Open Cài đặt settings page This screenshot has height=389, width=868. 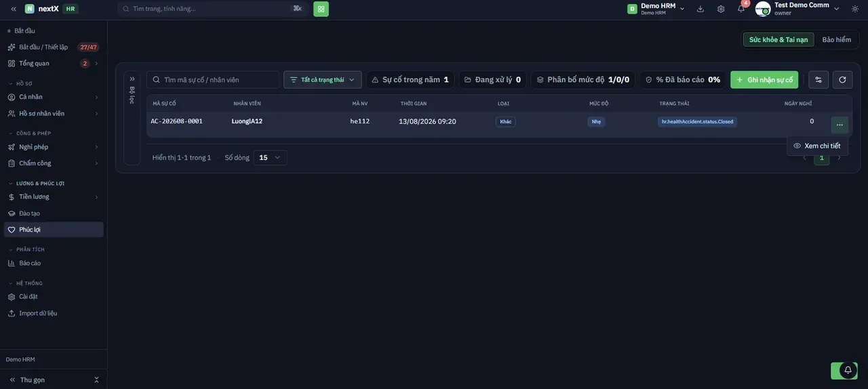pos(54,297)
